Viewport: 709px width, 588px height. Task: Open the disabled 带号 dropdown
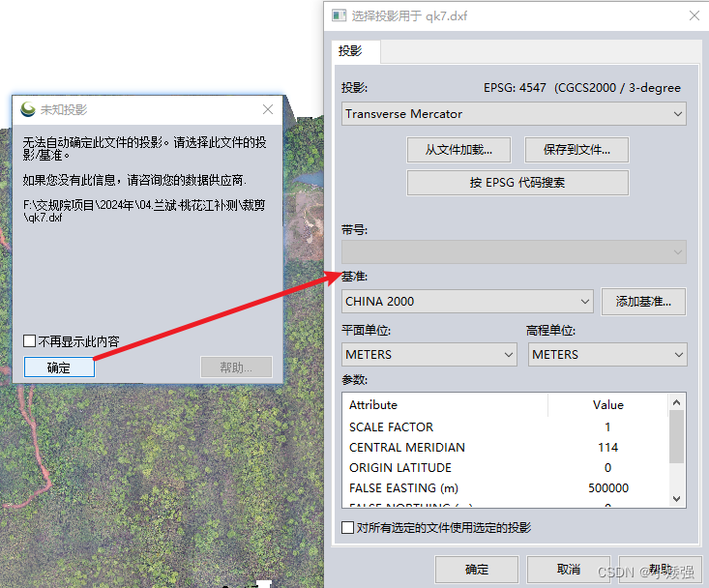tap(514, 251)
